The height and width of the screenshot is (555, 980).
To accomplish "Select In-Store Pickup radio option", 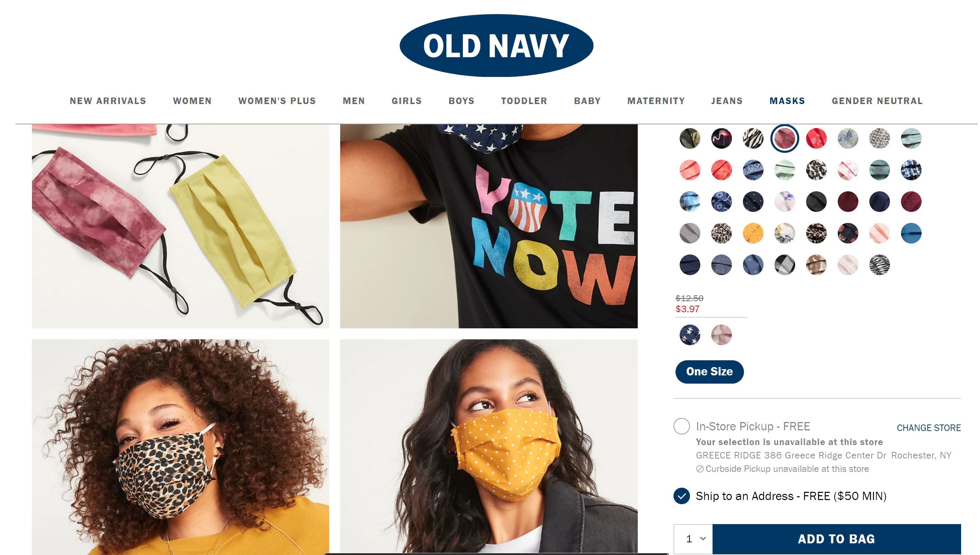I will pyautogui.click(x=681, y=426).
